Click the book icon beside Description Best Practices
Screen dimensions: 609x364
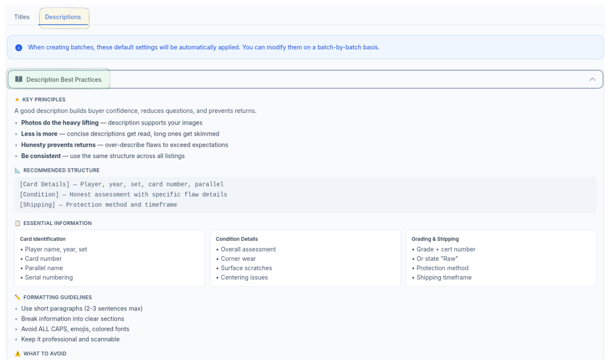click(19, 79)
